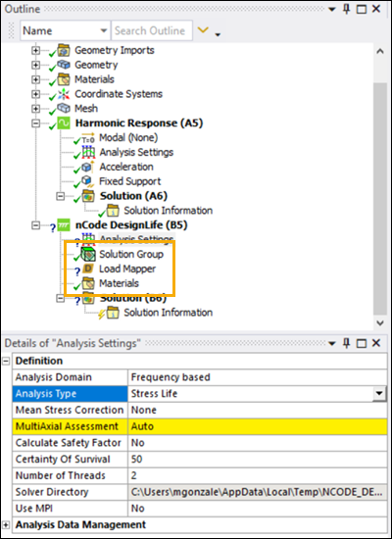Expand the Coordinate Systems node

point(35,94)
